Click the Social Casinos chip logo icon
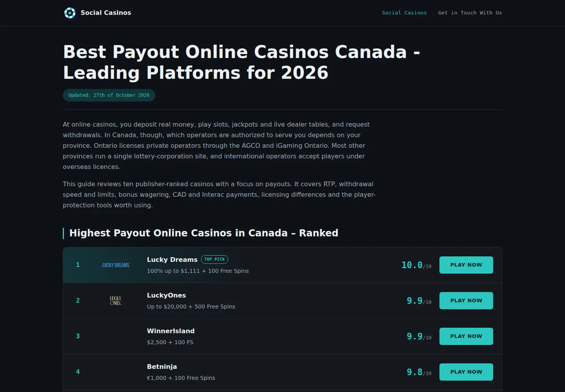This screenshot has height=392, width=565. 70,13
